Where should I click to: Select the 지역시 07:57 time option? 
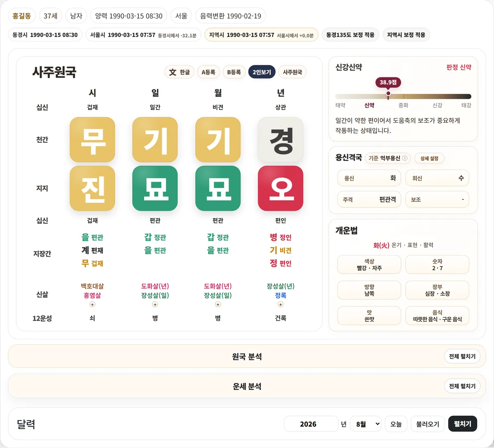pos(261,35)
